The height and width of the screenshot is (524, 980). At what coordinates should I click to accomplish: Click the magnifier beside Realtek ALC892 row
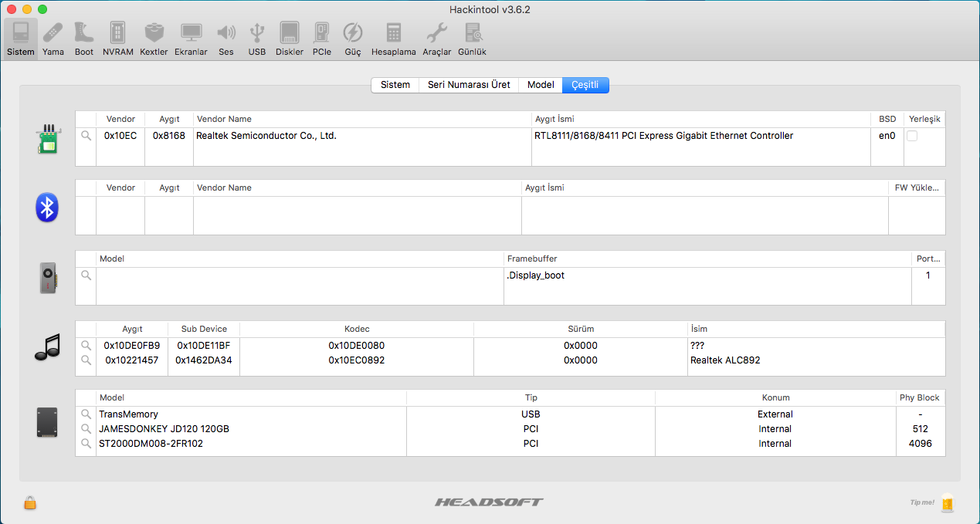click(x=86, y=360)
